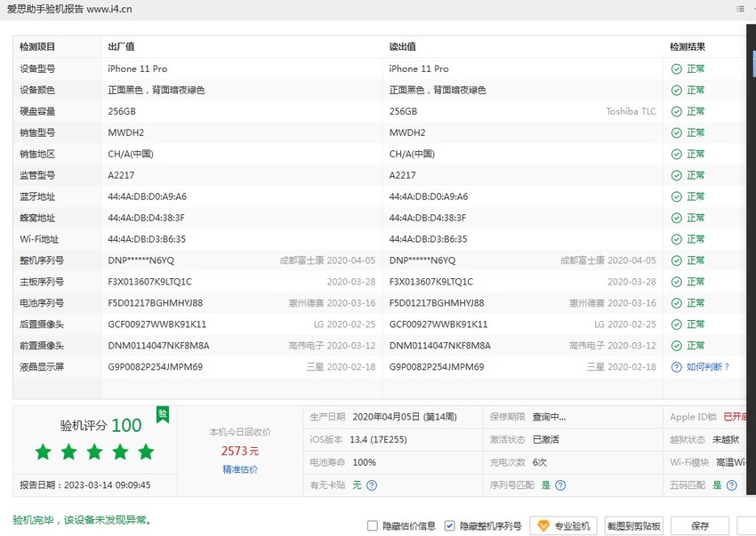This screenshot has width=756, height=536.
Task: Click the green check icon in 整机序列号 row
Action: point(677,260)
